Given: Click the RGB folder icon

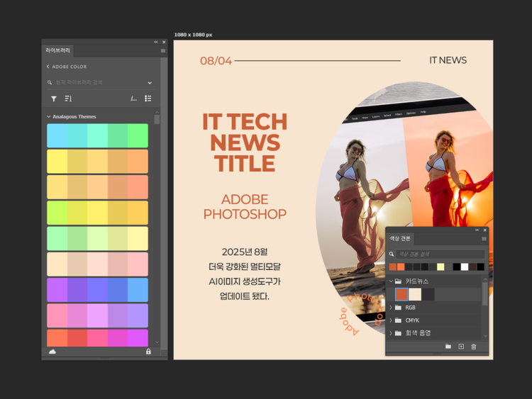Looking at the screenshot, I should [x=399, y=308].
